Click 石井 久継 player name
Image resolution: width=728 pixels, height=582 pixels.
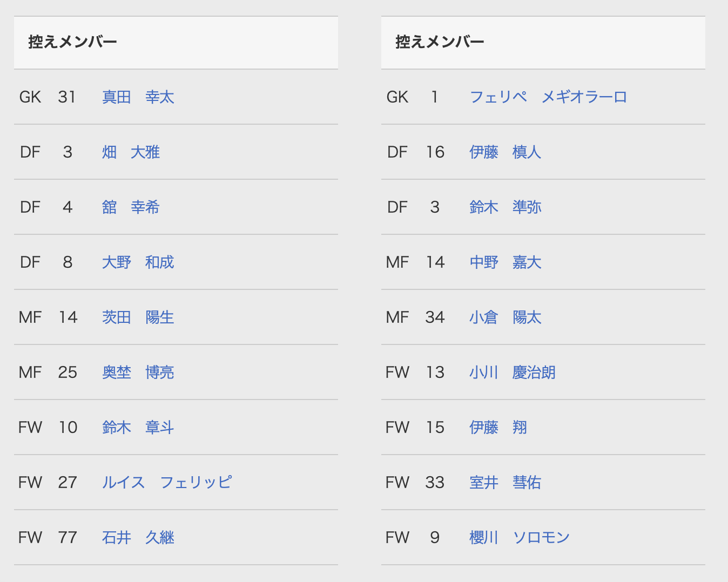click(x=138, y=538)
